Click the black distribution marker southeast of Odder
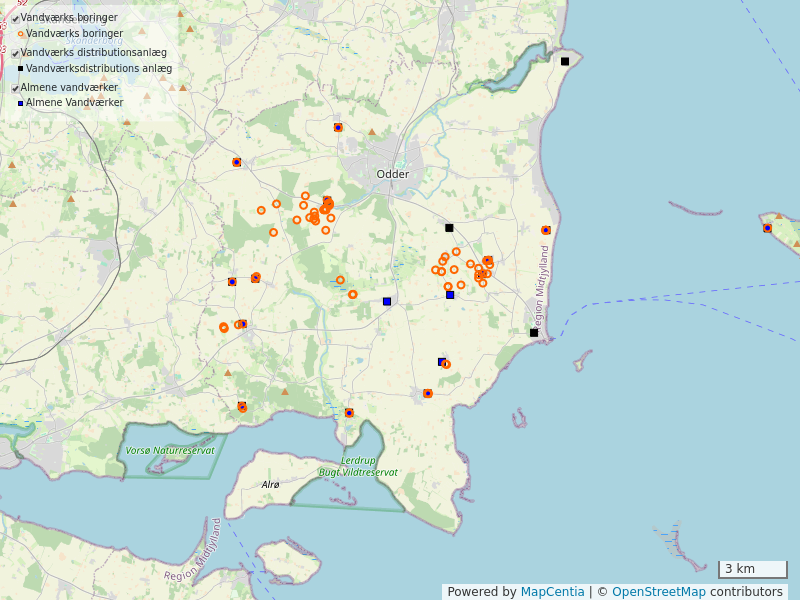The height and width of the screenshot is (600, 800). pos(449,228)
